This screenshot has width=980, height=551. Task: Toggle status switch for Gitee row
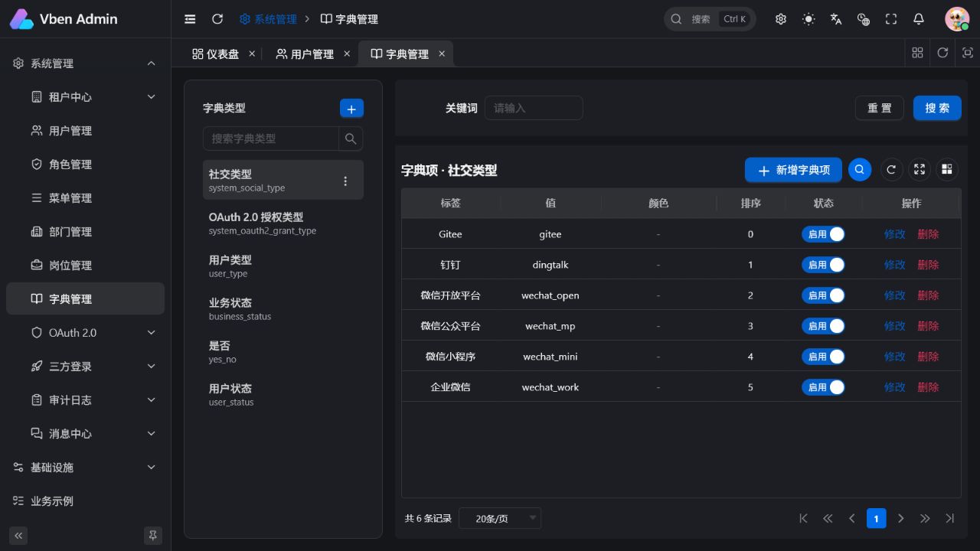[823, 234]
